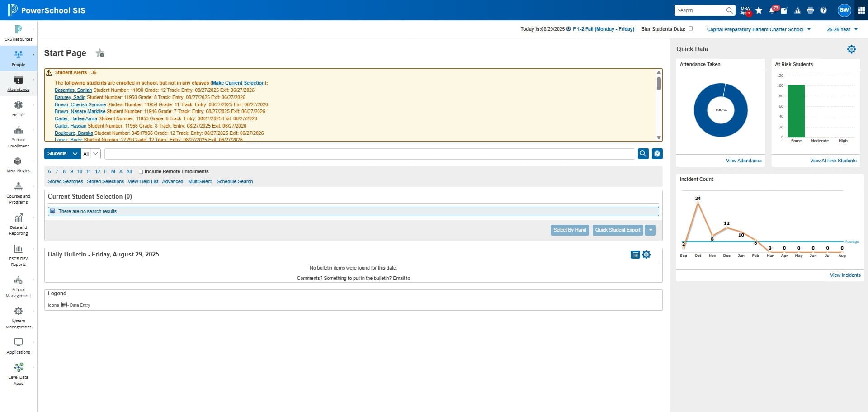Open Students search type dropdown

[x=63, y=154]
